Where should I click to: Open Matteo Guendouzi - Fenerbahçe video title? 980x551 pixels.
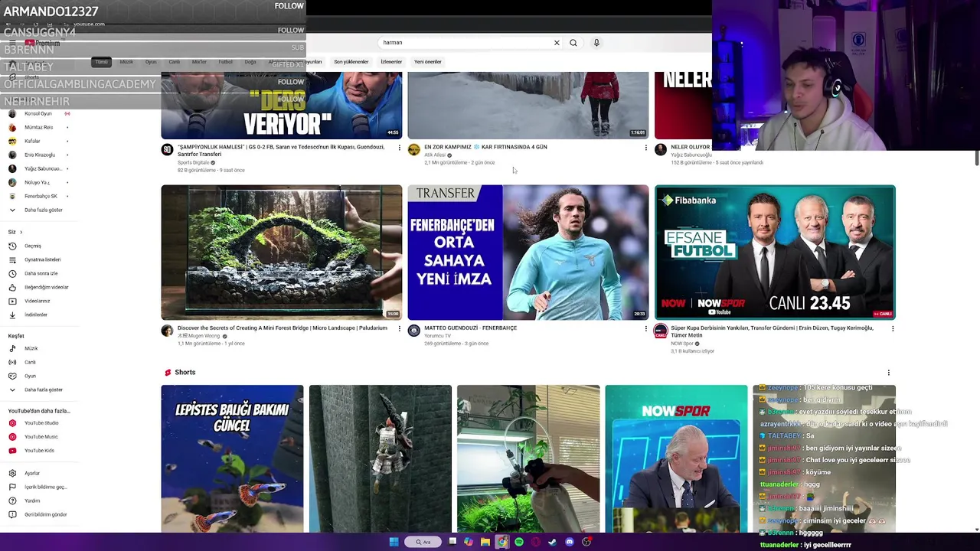pyautogui.click(x=470, y=328)
